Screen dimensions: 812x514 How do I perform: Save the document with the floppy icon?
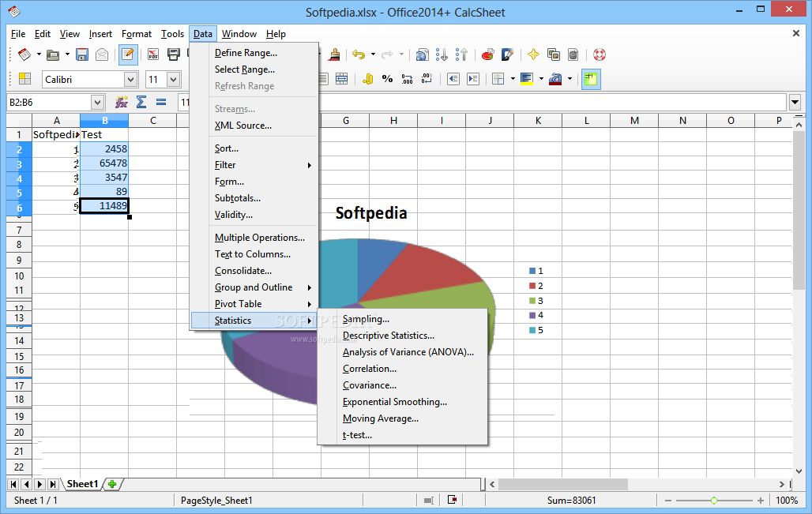click(x=82, y=54)
